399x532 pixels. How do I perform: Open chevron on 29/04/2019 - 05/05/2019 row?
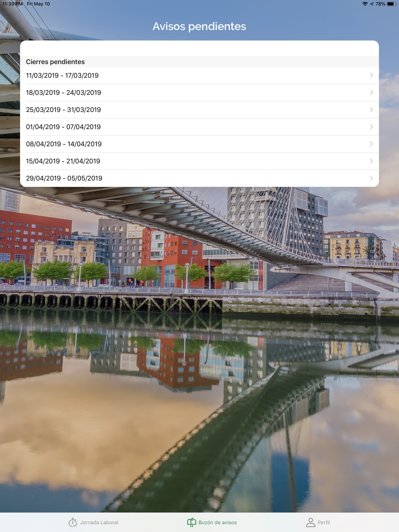(371, 178)
